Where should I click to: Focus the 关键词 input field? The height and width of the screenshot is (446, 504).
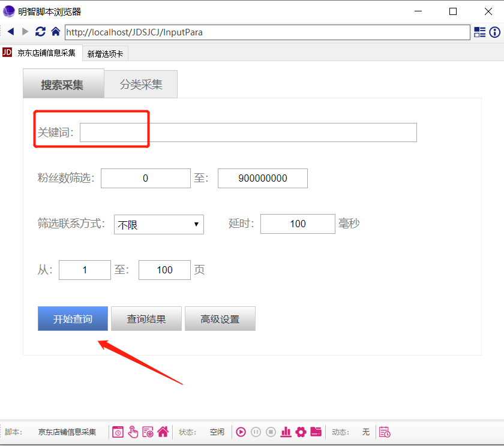248,132
